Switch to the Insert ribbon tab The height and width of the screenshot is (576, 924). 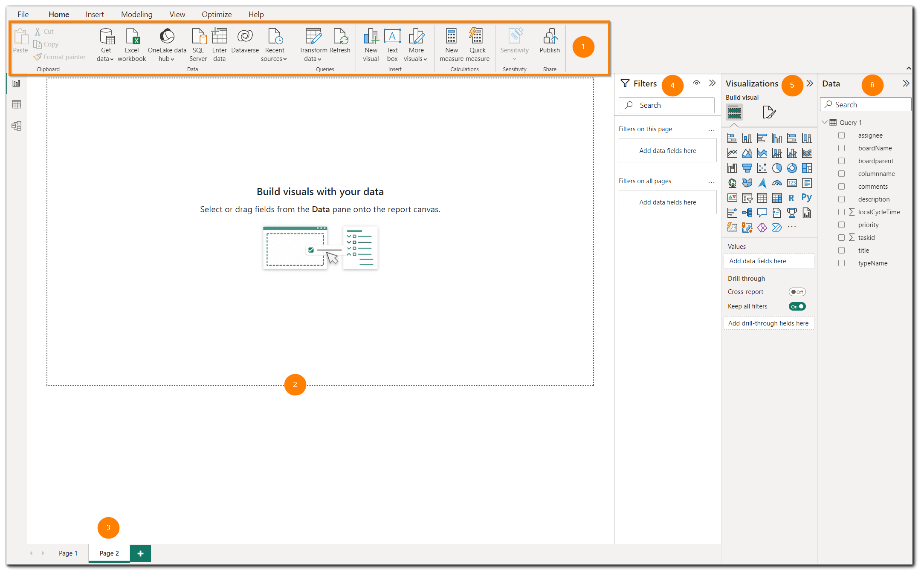(x=95, y=14)
